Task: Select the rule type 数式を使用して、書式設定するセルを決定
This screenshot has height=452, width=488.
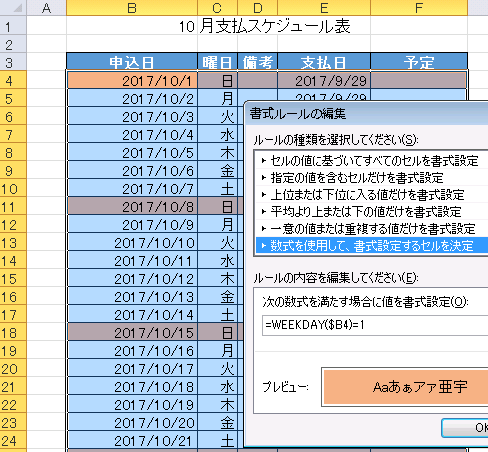Action: pos(372,246)
